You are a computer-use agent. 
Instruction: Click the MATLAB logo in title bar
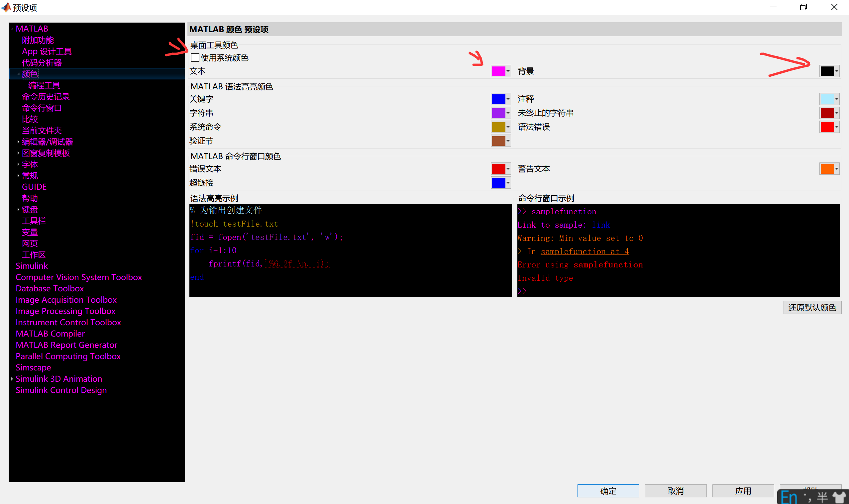point(6,7)
